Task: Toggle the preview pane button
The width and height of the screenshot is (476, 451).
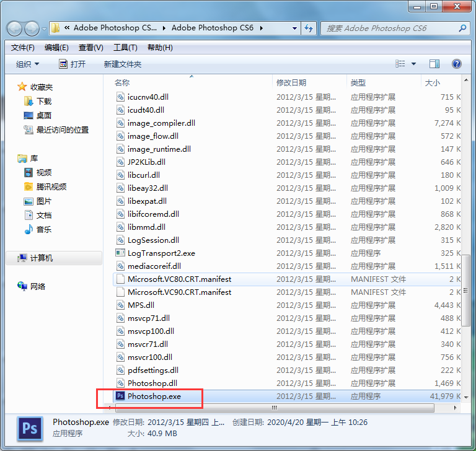Action: [x=434, y=64]
